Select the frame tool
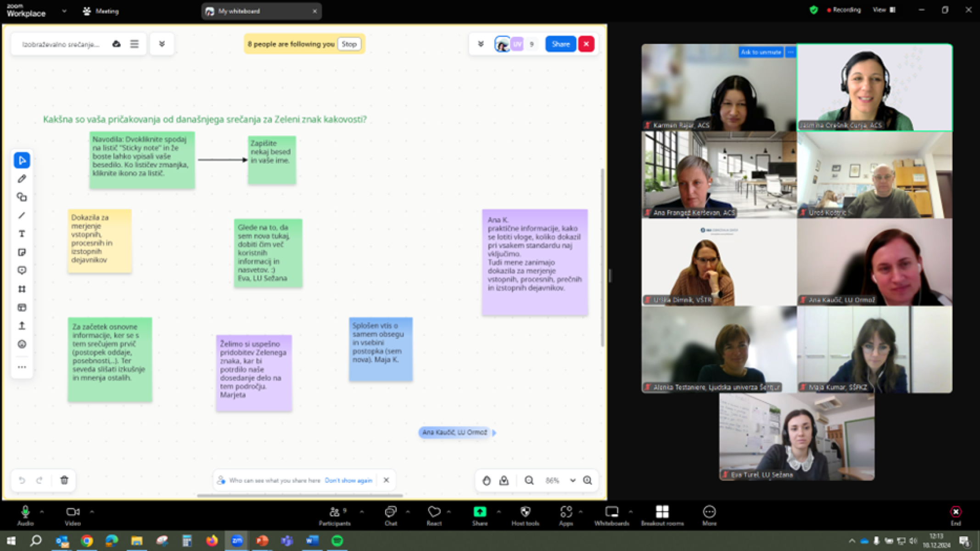 22,289
